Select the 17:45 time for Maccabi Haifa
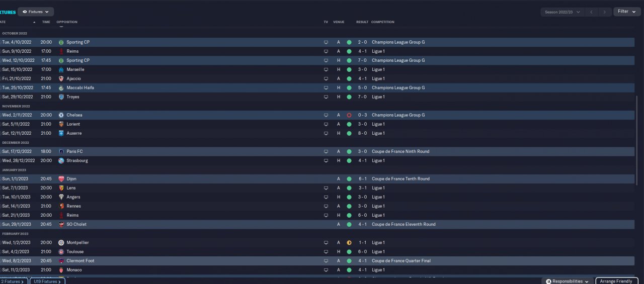 coord(46,87)
